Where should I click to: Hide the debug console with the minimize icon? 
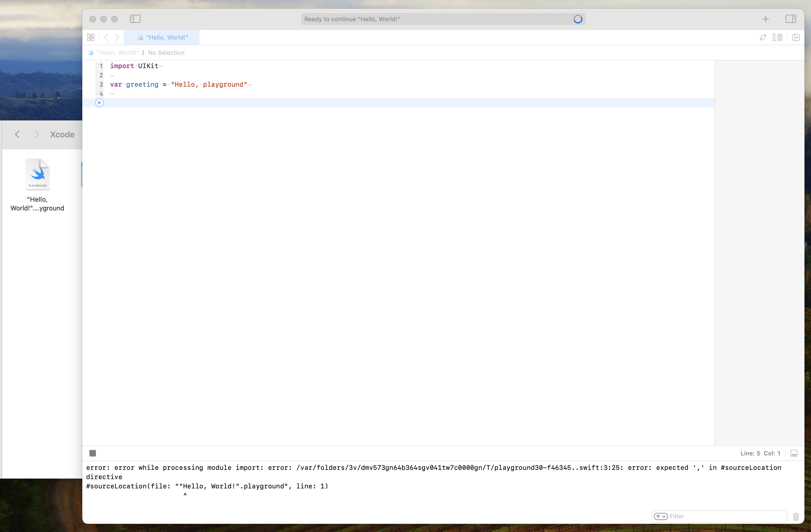click(794, 453)
